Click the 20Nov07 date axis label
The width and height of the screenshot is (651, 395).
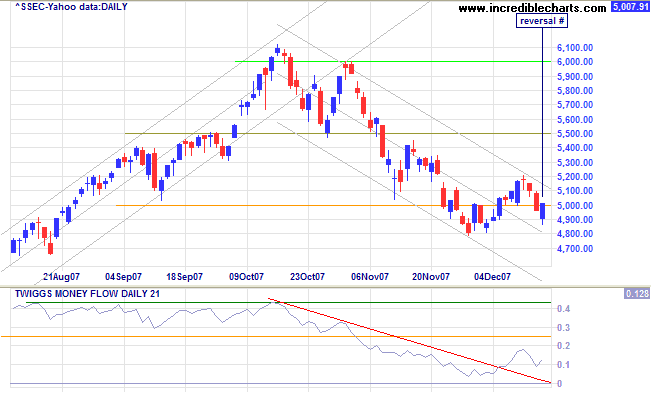click(x=431, y=277)
